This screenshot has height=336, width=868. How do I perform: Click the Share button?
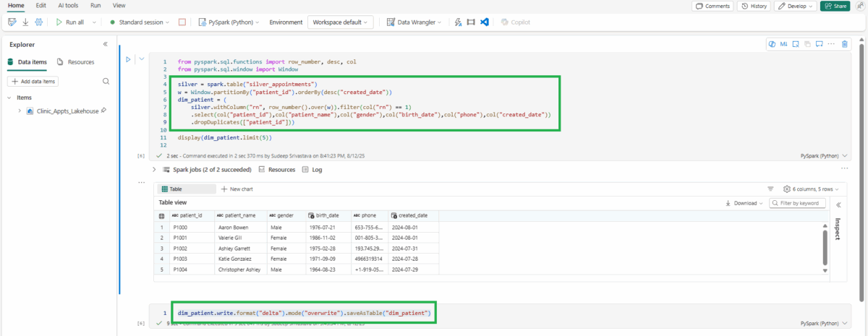835,6
